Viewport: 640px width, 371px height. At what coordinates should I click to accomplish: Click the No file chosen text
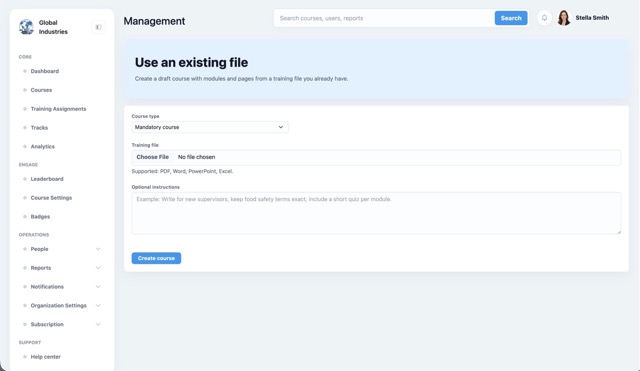(x=196, y=157)
